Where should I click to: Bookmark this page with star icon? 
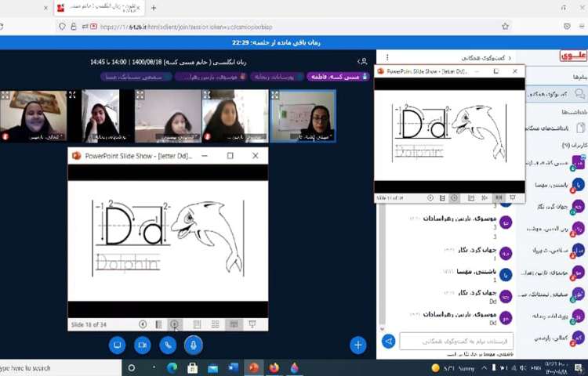pos(505,26)
